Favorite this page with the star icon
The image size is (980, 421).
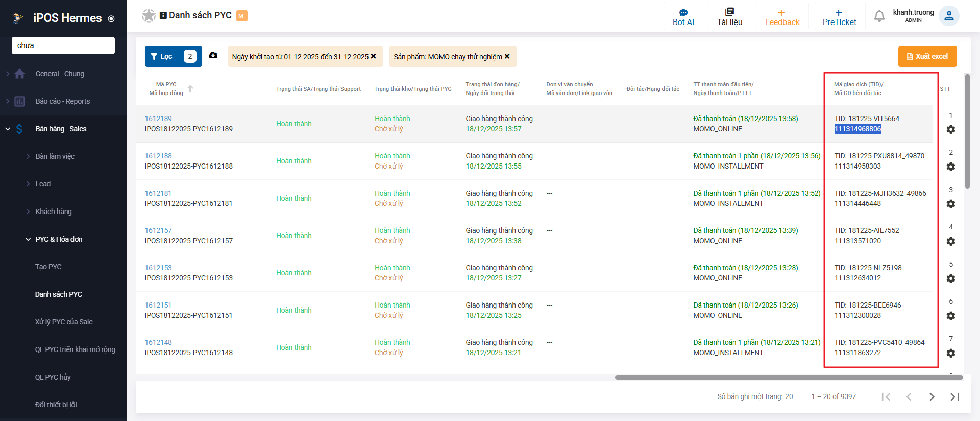click(x=149, y=16)
